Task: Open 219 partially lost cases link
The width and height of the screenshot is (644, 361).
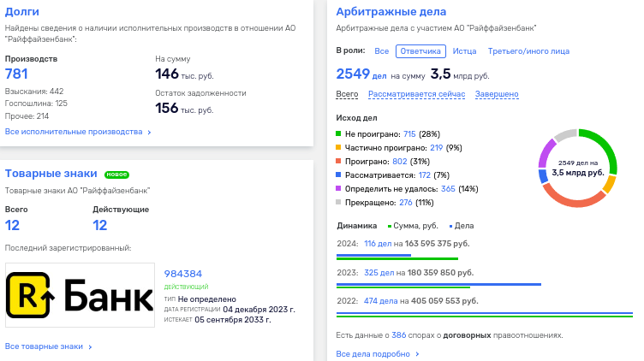Action: [436, 148]
